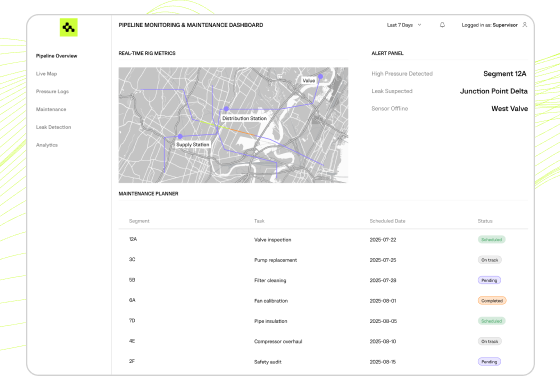Click the Valve inspection task
Screen dimensions: 560x390
click(272, 240)
